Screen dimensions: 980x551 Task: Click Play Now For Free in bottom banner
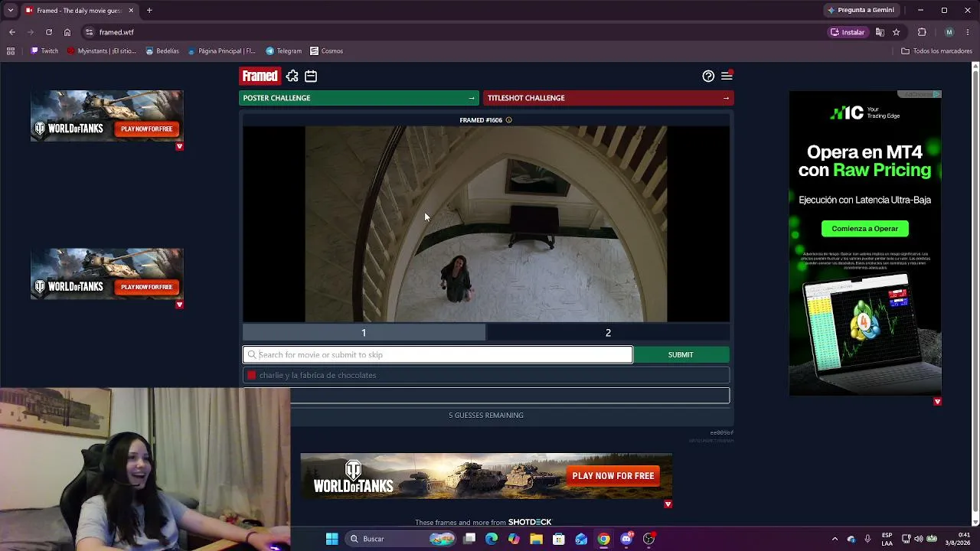click(x=613, y=475)
